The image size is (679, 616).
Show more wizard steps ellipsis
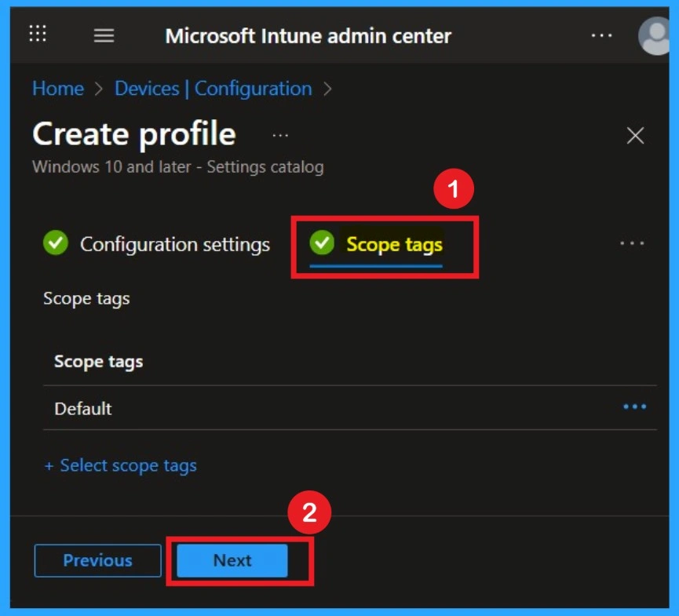click(x=632, y=243)
